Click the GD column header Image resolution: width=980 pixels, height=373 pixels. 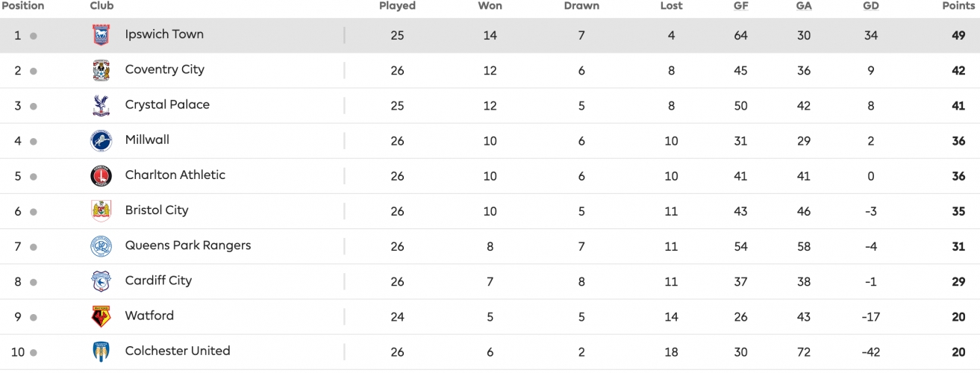coord(870,6)
